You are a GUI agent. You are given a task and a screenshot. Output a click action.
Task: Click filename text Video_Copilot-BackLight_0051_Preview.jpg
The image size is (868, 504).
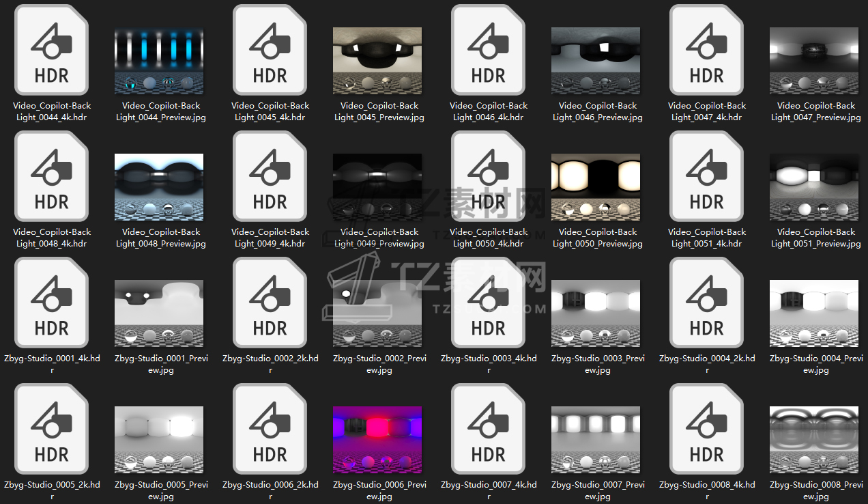[816, 238]
